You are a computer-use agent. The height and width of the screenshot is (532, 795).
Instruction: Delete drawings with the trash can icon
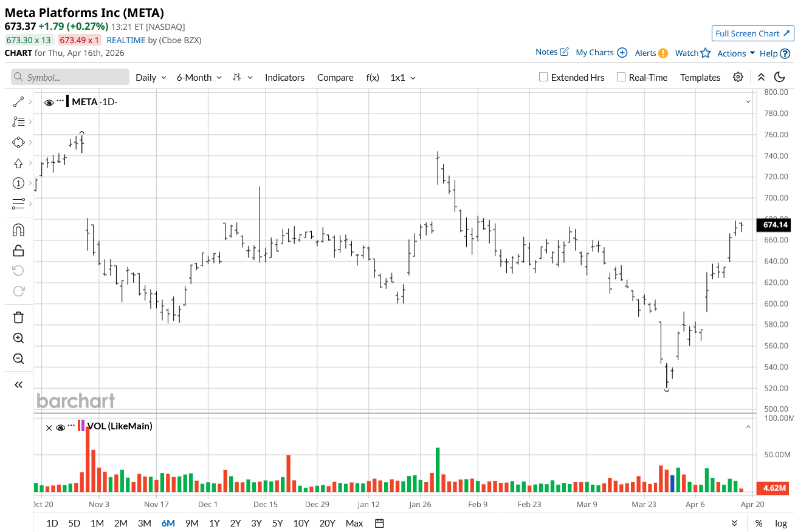coord(18,317)
